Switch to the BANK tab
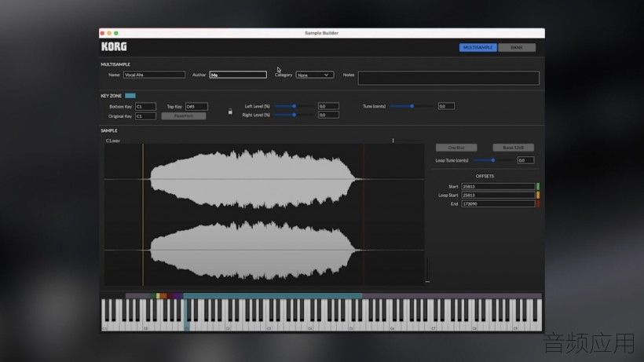Screen dimensions: 644x362 pyautogui.click(x=517, y=48)
